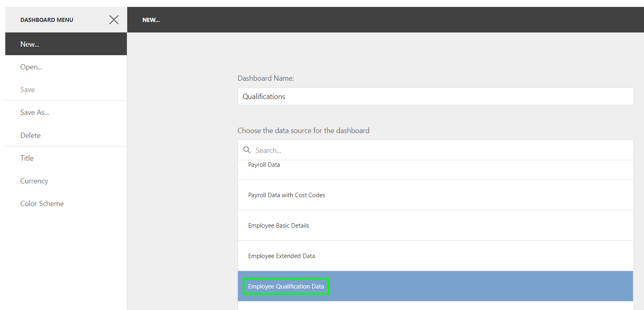Image resolution: width=644 pixels, height=310 pixels.
Task: Click the Dashboard Name input field
Action: 435,96
